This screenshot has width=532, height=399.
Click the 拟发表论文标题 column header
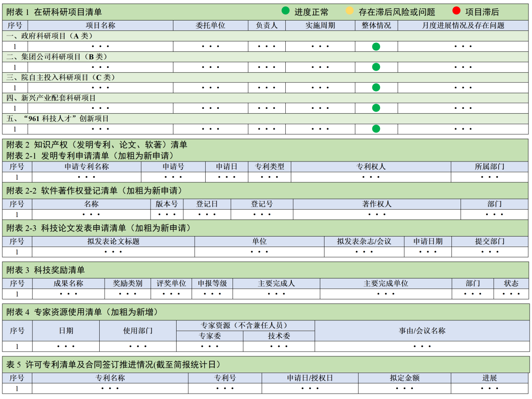point(113,241)
